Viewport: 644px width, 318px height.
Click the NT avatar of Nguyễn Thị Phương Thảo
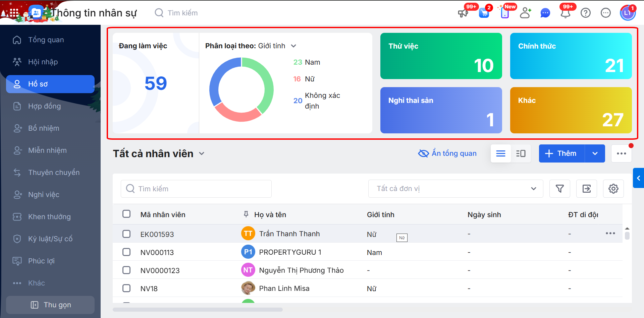click(x=248, y=270)
